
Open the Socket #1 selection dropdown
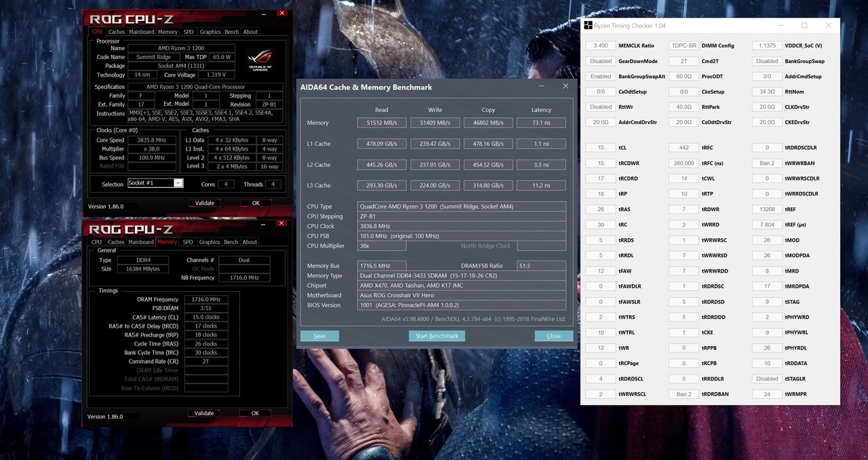pos(155,183)
